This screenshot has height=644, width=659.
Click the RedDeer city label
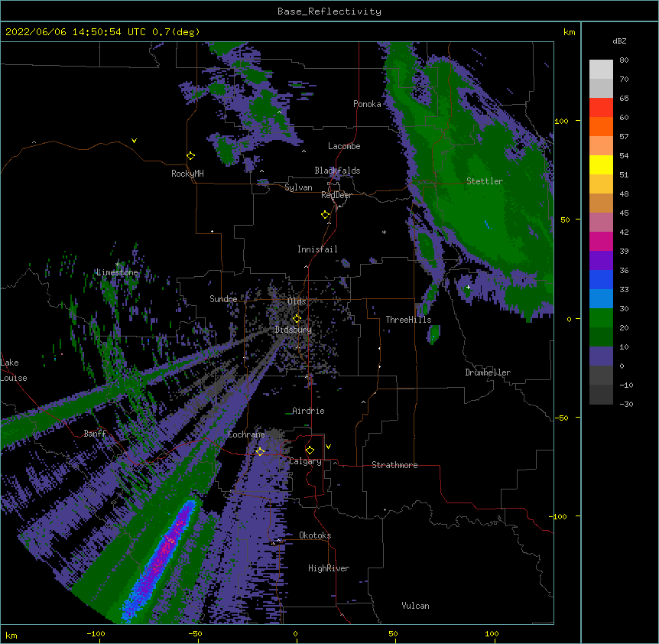(336, 195)
